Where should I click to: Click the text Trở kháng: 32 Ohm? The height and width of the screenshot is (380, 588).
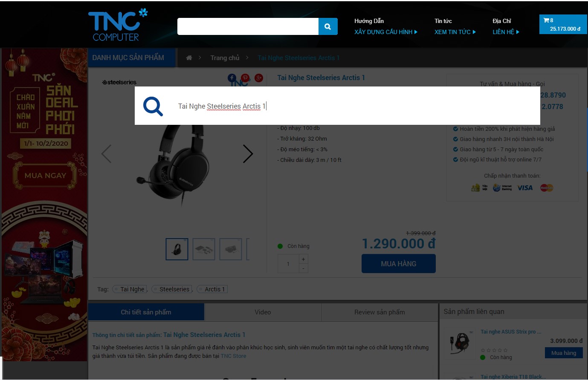click(x=302, y=139)
